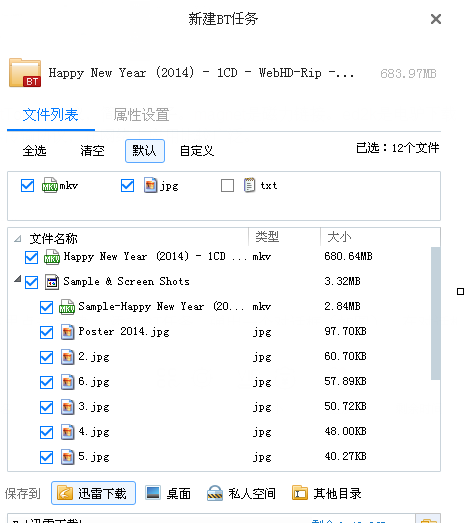This screenshot has width=476, height=523.
Task: Click the mkv file type icon in filter box
Action: click(x=50, y=185)
